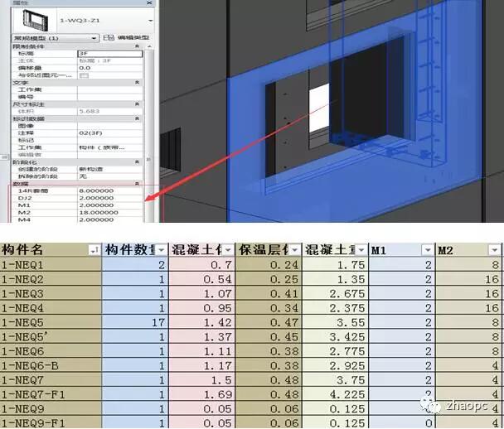Collapse the 限制条件 section
504x429 pixels.
136,46
